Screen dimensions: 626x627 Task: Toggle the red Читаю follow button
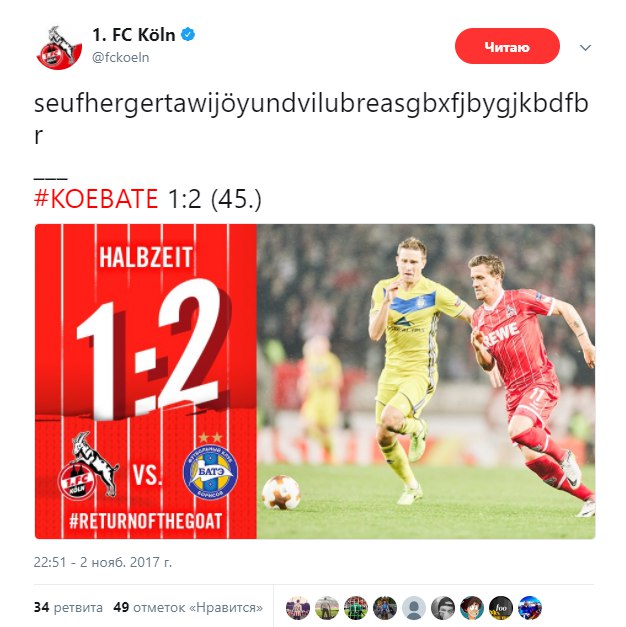pos(507,46)
